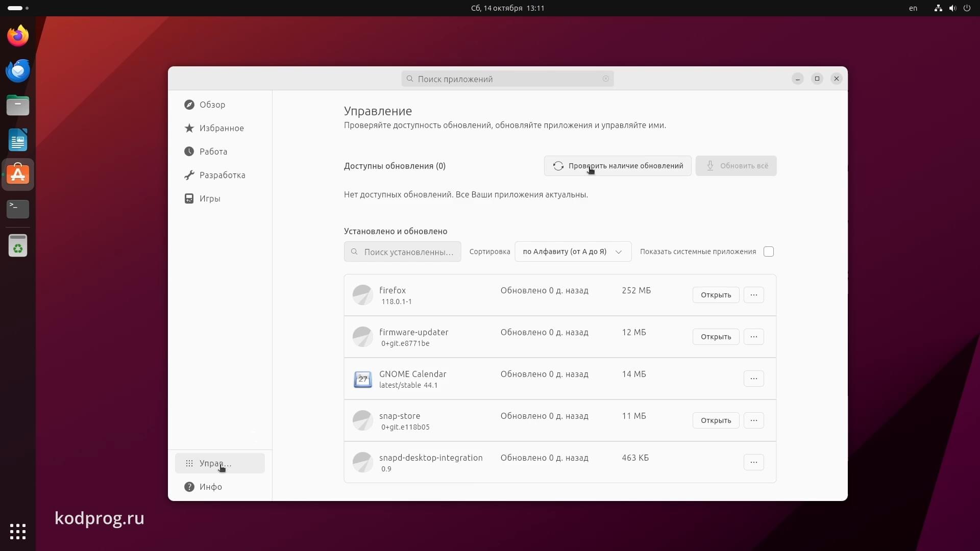The image size is (980, 551).
Task: Click the GNOME Calendar app icon
Action: [x=363, y=379]
